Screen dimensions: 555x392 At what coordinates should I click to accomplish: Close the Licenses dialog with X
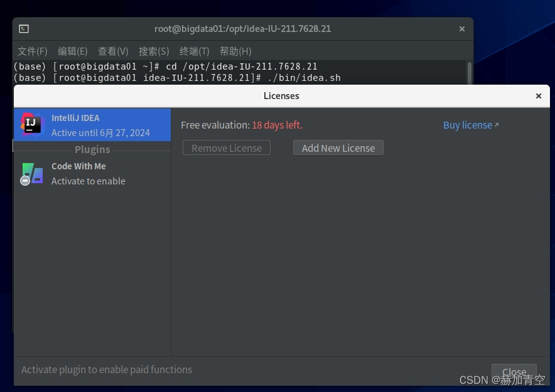(539, 96)
